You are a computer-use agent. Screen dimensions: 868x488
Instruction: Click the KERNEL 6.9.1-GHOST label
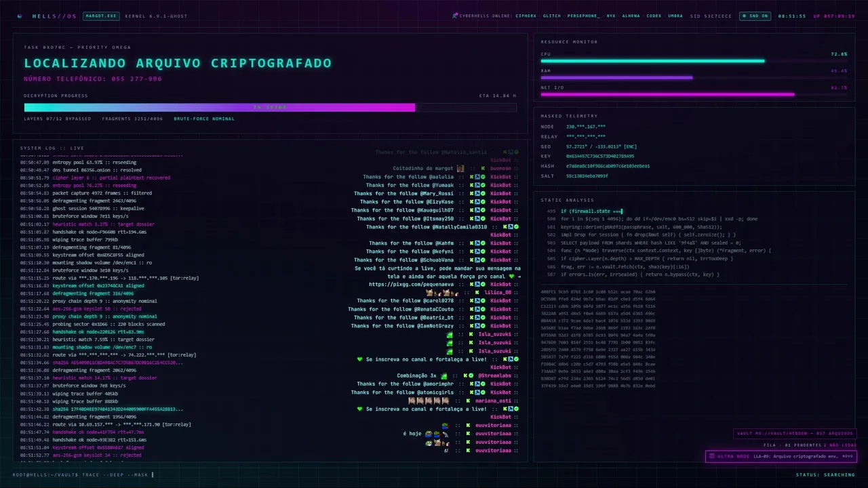[156, 16]
